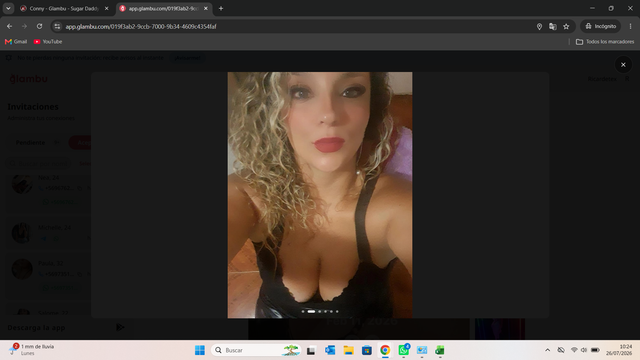This screenshot has height=360, width=640.
Task: Expand the hidden system tray icons chevron
Action: point(547,350)
